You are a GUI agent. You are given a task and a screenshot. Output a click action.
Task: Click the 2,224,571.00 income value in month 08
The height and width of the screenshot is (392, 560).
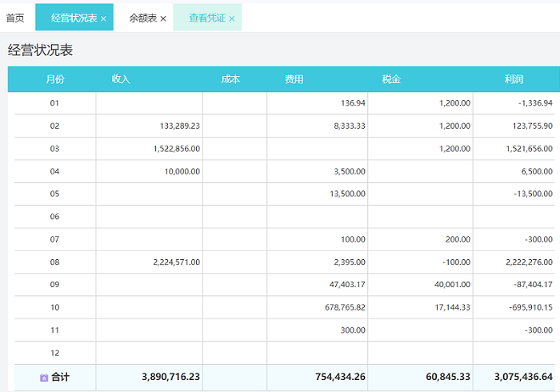[x=175, y=262]
